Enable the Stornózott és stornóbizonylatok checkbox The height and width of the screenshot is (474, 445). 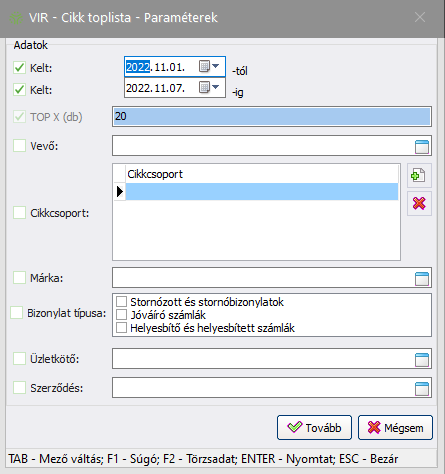click(121, 302)
